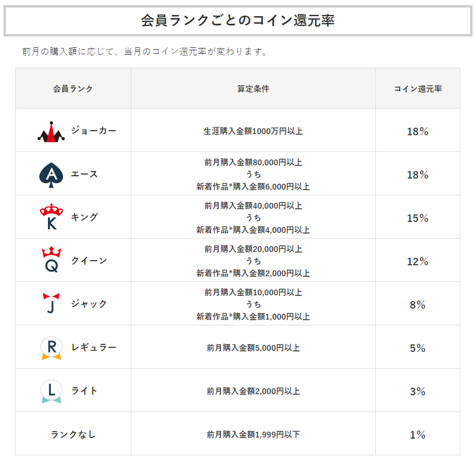The image size is (476, 460).
Task: Click the コイン還元率 column header
Action: point(418,88)
